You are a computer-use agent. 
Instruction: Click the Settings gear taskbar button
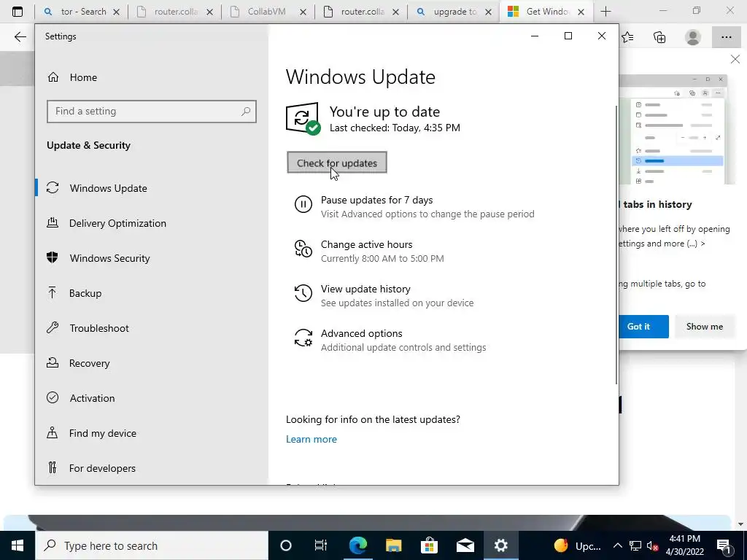pyautogui.click(x=500, y=545)
